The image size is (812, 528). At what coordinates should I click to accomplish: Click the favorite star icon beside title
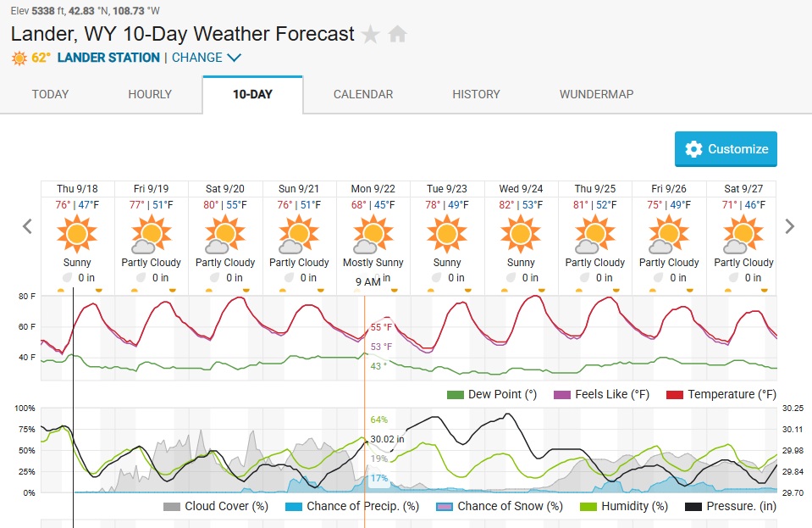[371, 35]
